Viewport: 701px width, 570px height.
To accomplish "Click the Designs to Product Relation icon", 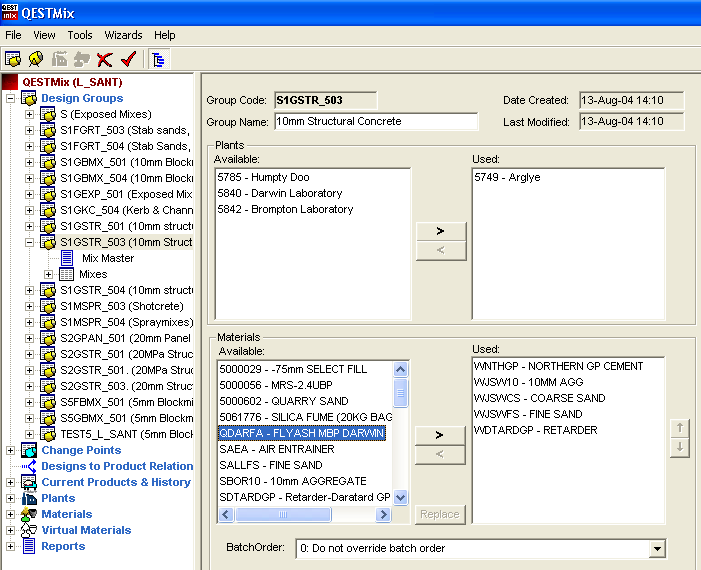I will (x=29, y=466).
